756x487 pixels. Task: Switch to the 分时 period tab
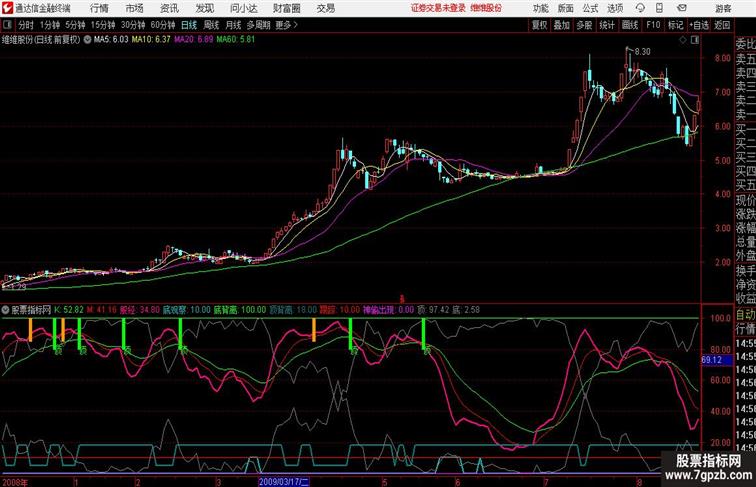pyautogui.click(x=26, y=25)
